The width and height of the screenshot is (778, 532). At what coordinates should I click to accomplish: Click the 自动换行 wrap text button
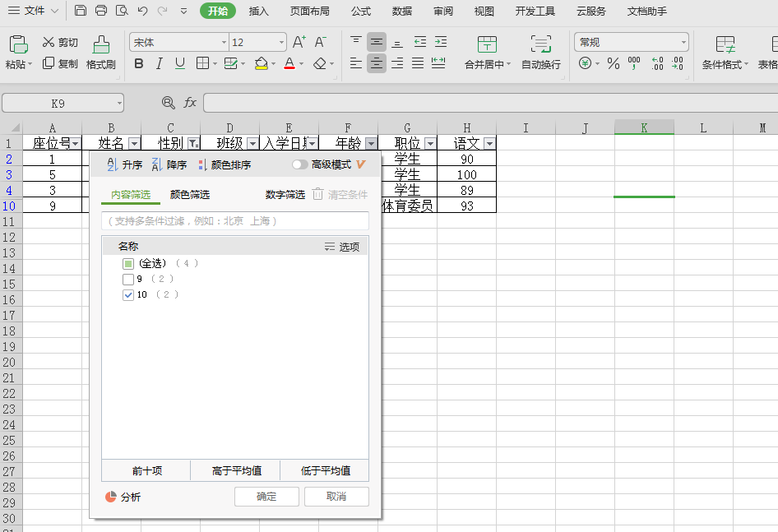click(x=541, y=52)
